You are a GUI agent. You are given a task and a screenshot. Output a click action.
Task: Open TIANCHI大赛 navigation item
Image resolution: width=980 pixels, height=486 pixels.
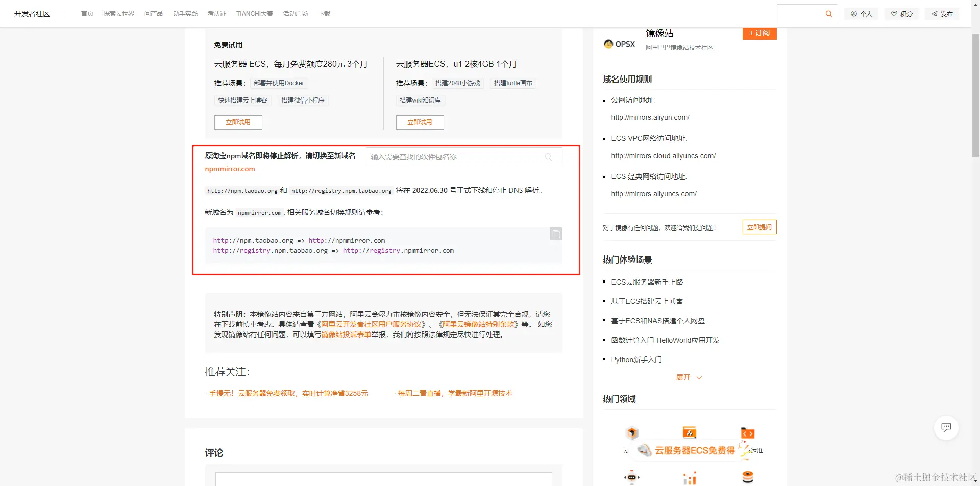pyautogui.click(x=255, y=14)
